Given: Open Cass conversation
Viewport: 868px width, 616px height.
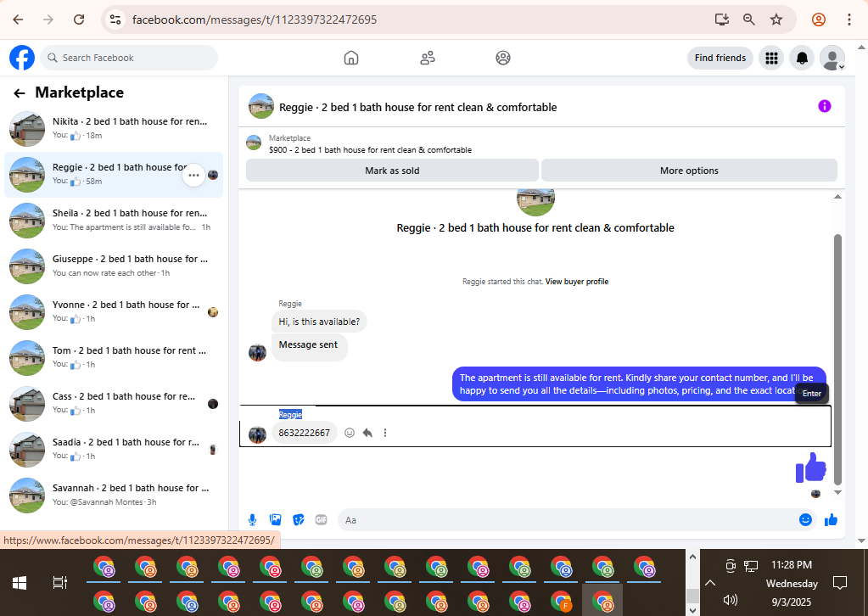Looking at the screenshot, I should pos(114,404).
